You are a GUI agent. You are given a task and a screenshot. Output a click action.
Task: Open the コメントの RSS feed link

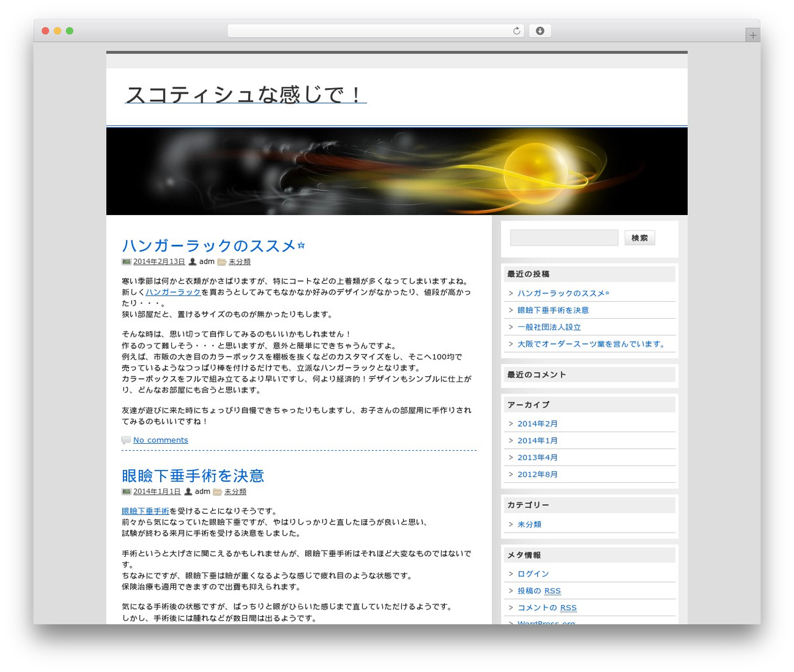547,608
